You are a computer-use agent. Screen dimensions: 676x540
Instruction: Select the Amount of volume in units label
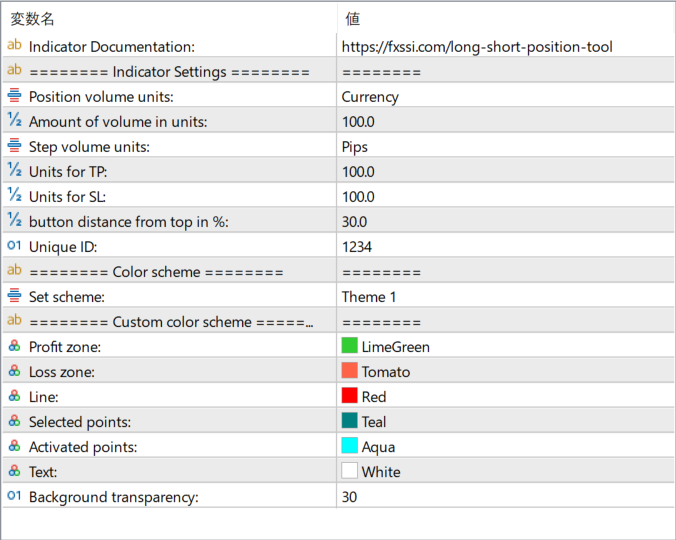tap(118, 122)
